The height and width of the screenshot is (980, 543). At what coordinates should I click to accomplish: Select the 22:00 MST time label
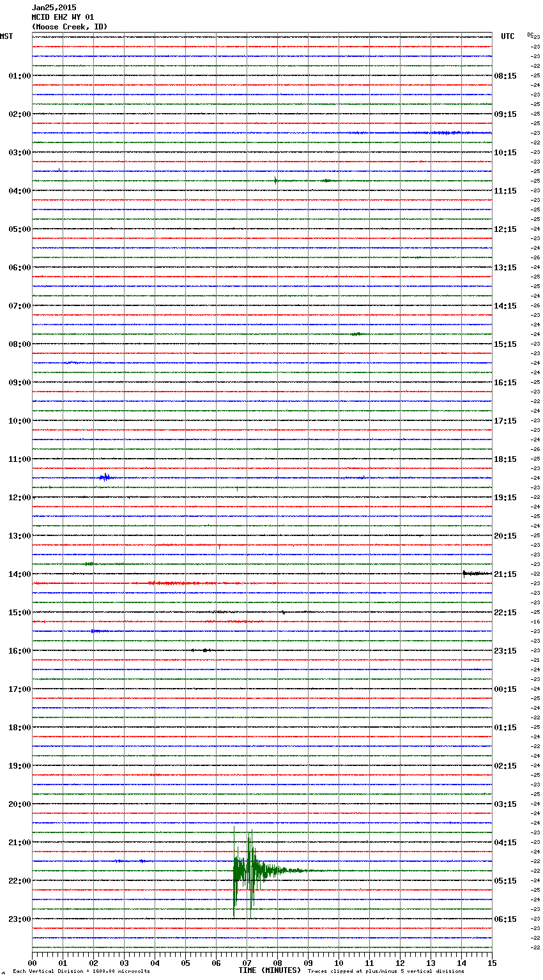pyautogui.click(x=19, y=881)
